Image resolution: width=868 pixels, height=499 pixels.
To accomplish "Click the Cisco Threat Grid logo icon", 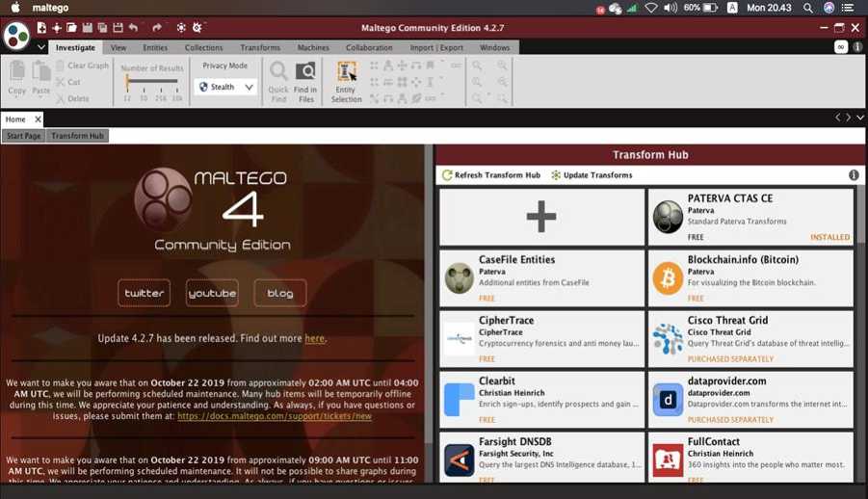I will coord(668,338).
